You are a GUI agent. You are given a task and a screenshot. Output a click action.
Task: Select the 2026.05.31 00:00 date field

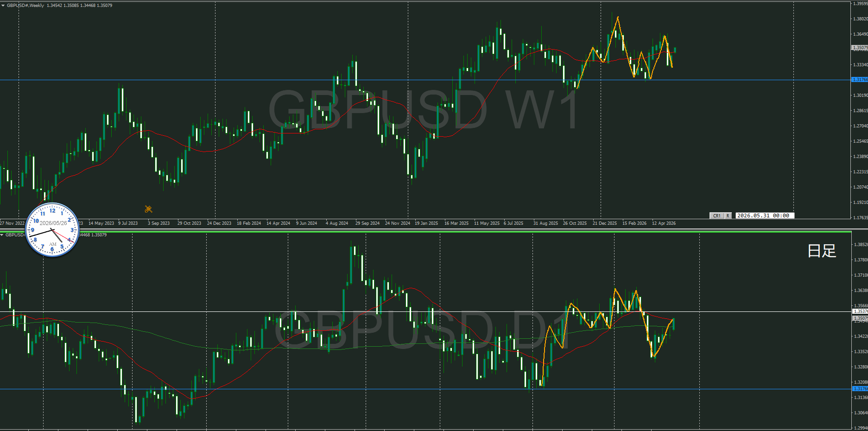pos(765,215)
